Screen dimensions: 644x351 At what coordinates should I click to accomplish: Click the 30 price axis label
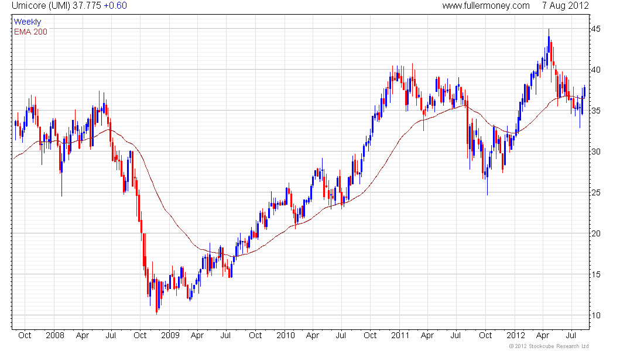click(595, 152)
